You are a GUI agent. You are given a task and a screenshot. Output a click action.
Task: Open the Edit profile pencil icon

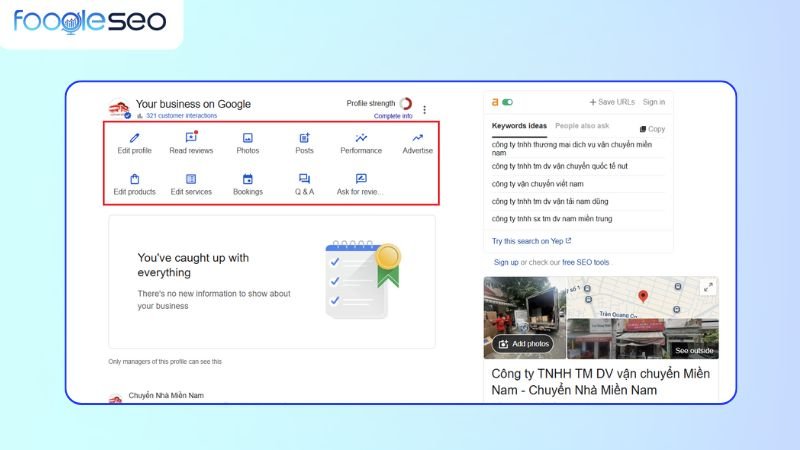[x=134, y=138]
